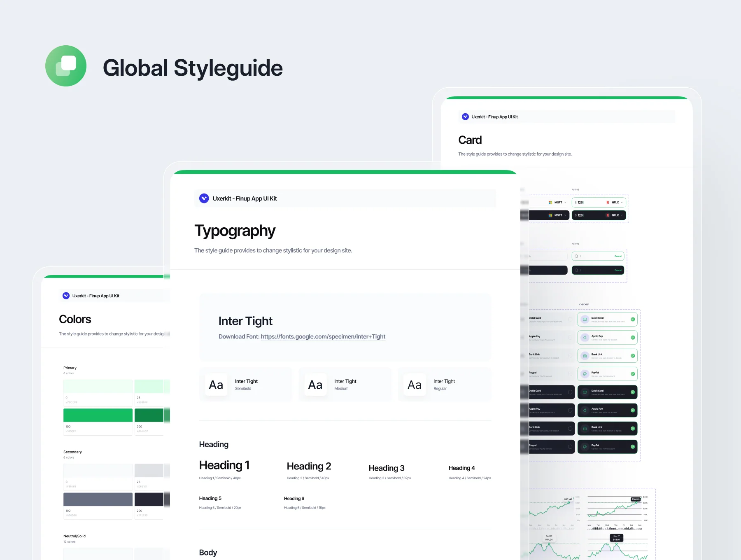The image size is (741, 560).
Task: Click the $30,140 chart tooltip in dark-label chart
Action: pyautogui.click(x=636, y=499)
